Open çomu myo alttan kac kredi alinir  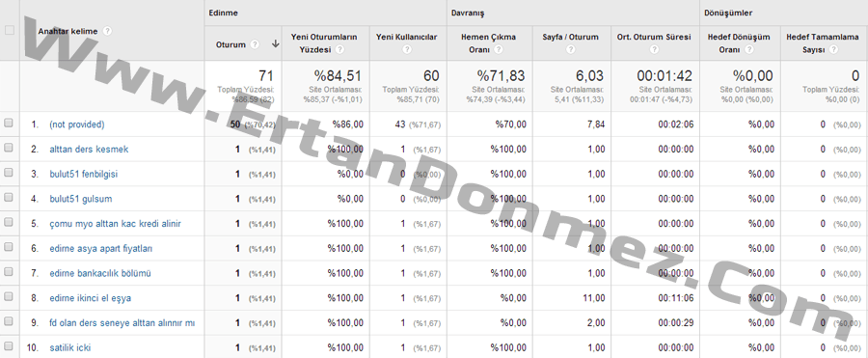coord(115,224)
